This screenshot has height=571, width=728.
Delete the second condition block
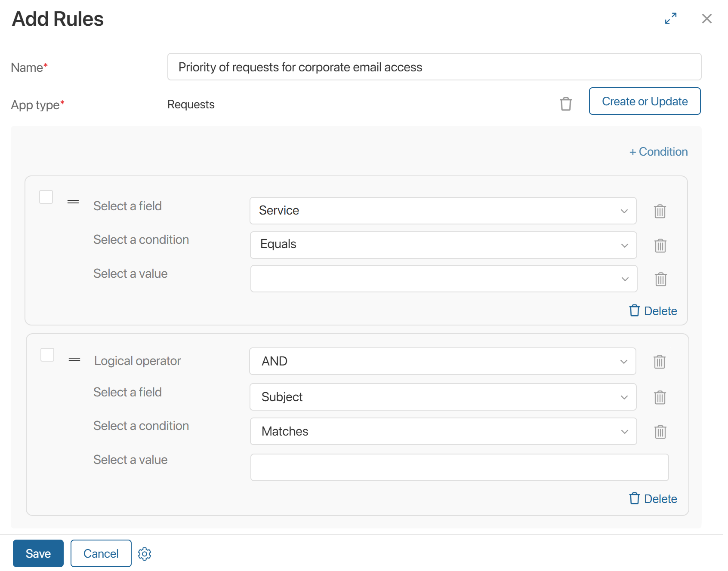point(653,499)
